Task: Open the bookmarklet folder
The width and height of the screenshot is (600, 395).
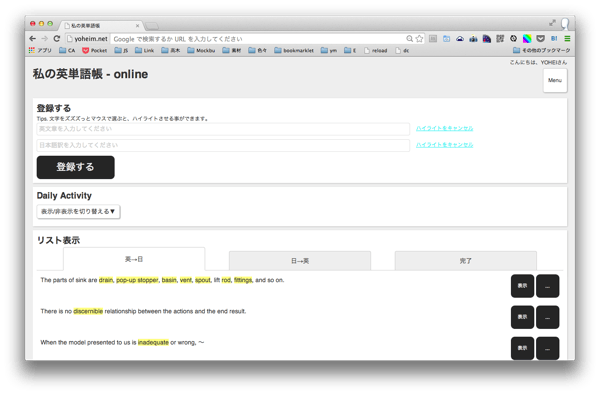Action: tap(294, 50)
